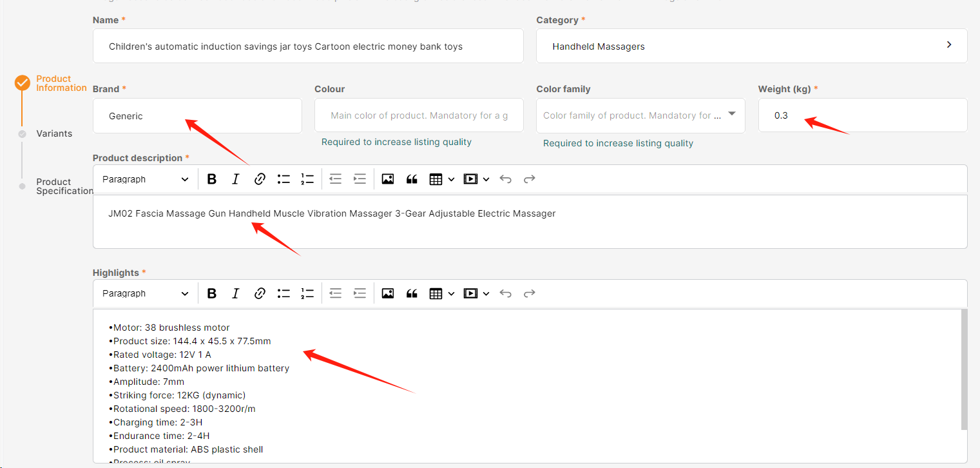Add numbered list in Highlights editor
This screenshot has width=980, height=468.
307,293
